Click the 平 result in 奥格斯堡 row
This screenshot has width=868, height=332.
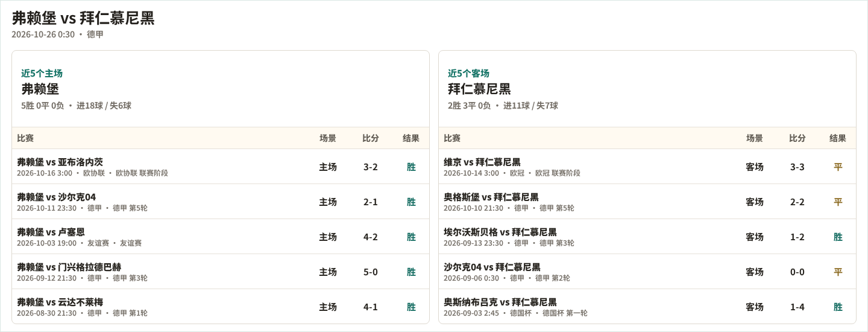(x=838, y=202)
